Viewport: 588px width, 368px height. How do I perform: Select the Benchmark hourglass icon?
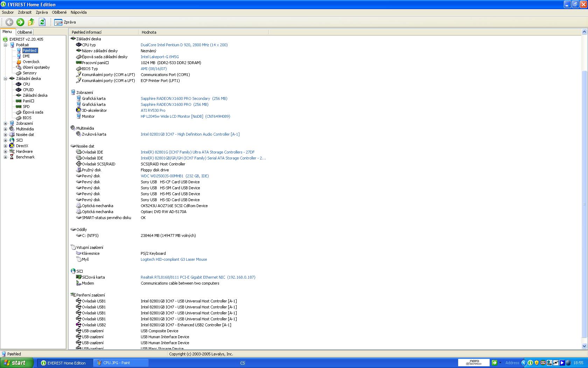pyautogui.click(x=12, y=157)
